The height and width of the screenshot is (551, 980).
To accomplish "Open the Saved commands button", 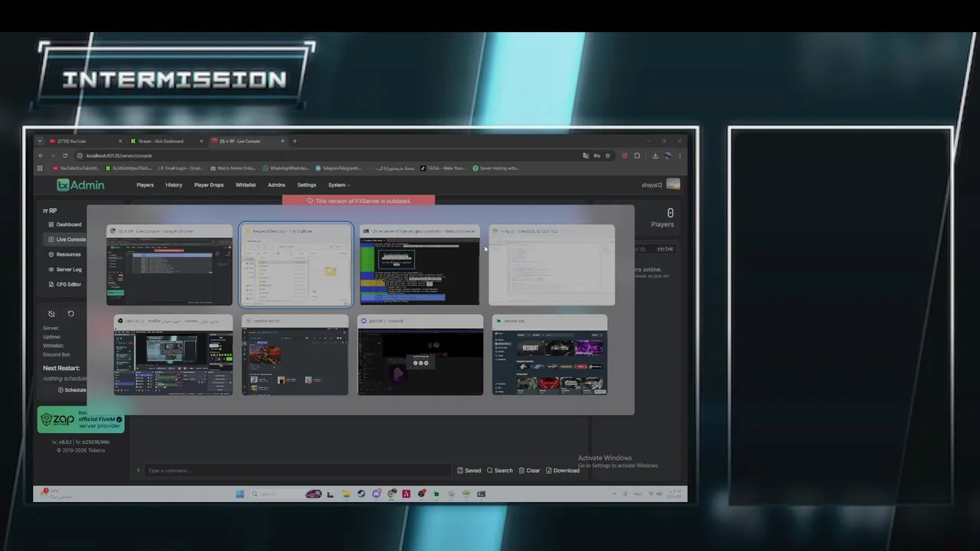I will coord(469,471).
